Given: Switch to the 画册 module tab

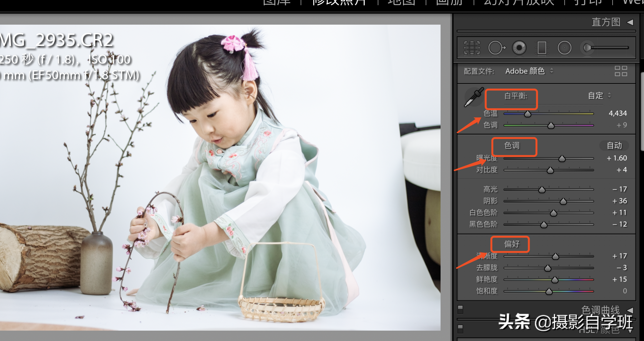Looking at the screenshot, I should pyautogui.click(x=449, y=3).
